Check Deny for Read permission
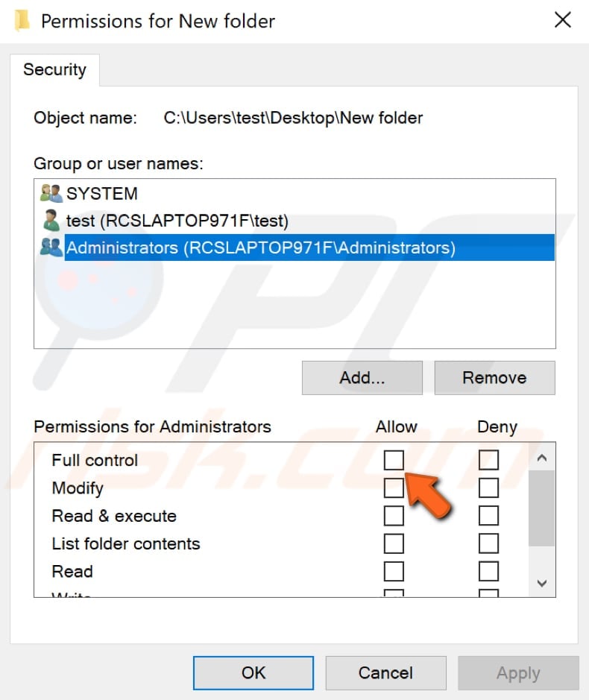This screenshot has height=700, width=589. [x=488, y=571]
